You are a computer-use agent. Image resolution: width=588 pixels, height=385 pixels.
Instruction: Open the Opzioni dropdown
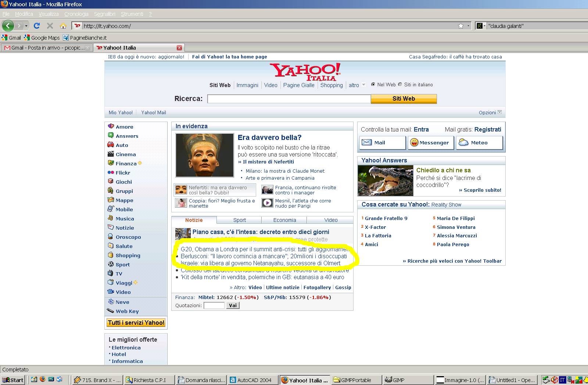pos(490,112)
